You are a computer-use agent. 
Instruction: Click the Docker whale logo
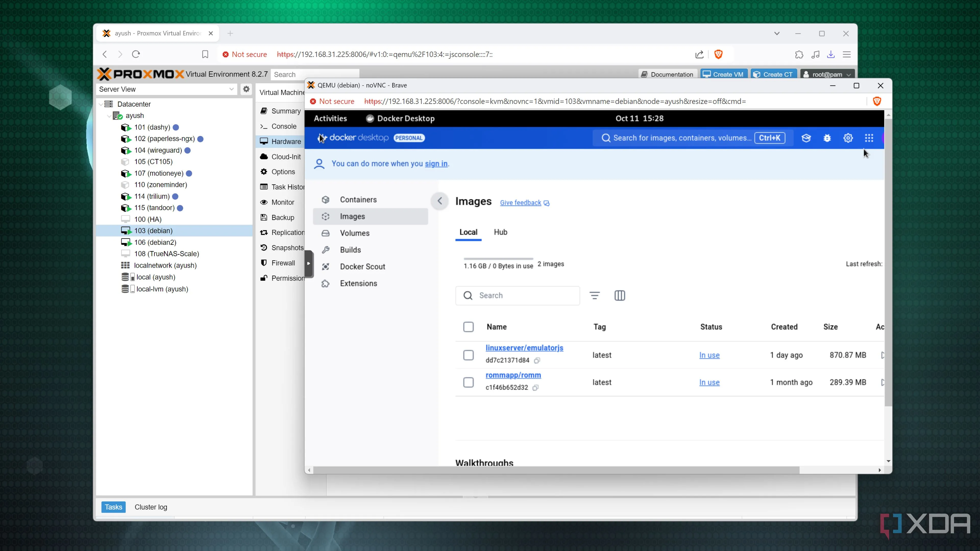[322, 138]
